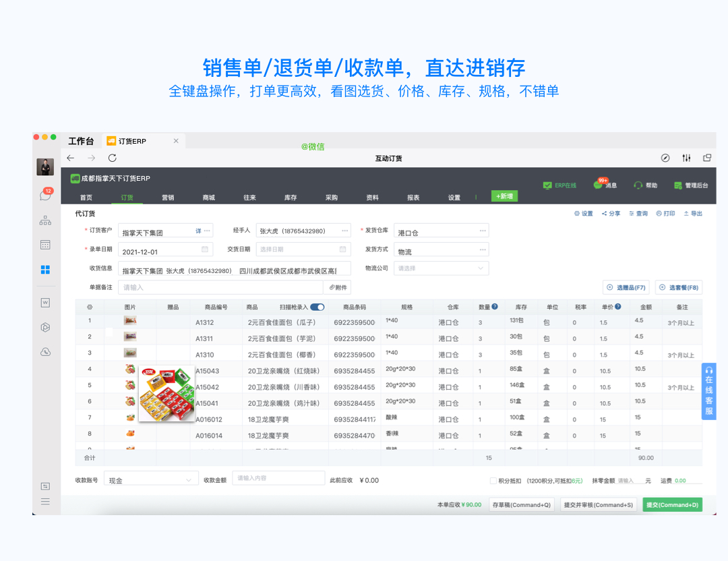Open the pop-out window icon

click(707, 158)
